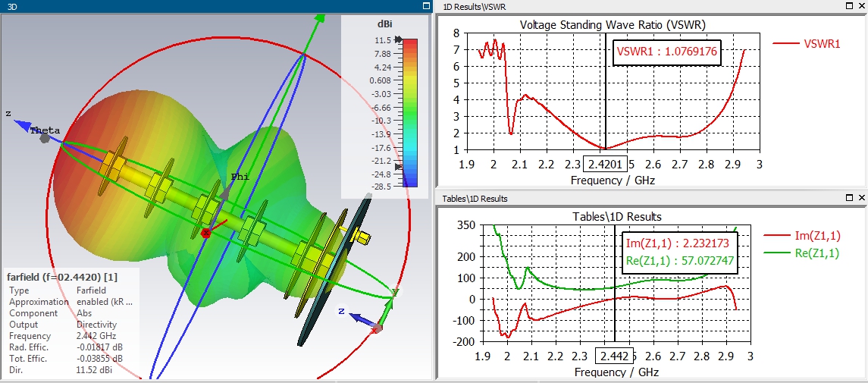Click the 2.442 marker frequency box
The height and width of the screenshot is (383, 868).
click(x=614, y=356)
